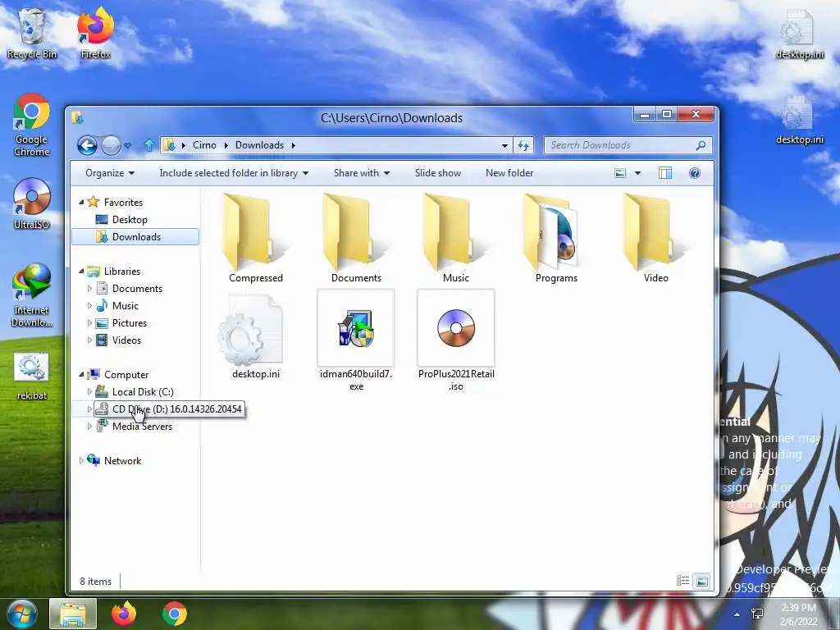Collapse the Libraries tree group
Viewport: 840px width, 630px height.
pyautogui.click(x=81, y=272)
